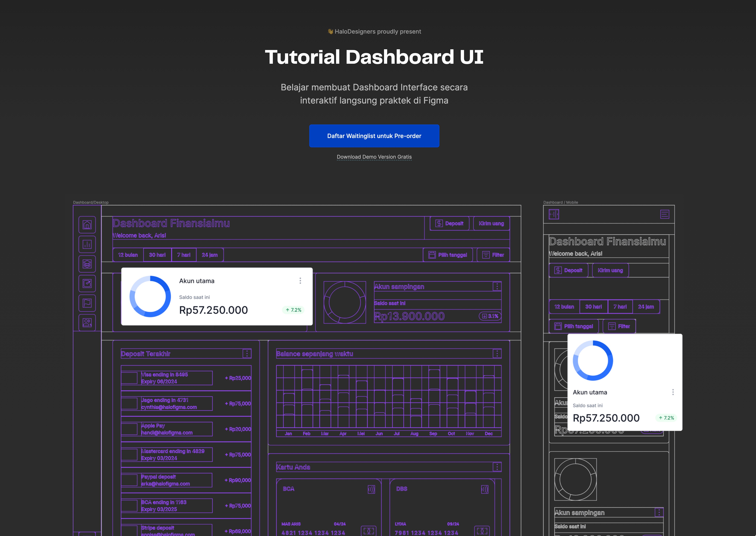Click the blue donut chart on Akun utama card
Screen dimensions: 756x536
point(150,296)
